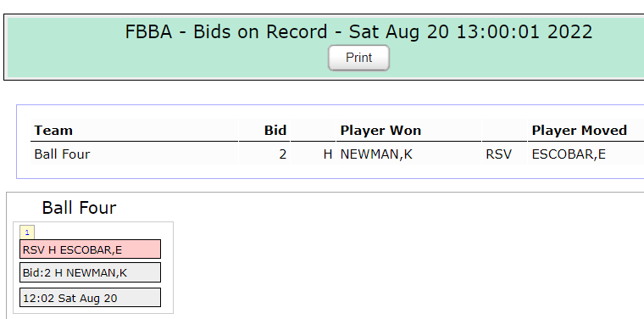Click the Ball Four section heading
644x319 pixels.
click(x=79, y=208)
